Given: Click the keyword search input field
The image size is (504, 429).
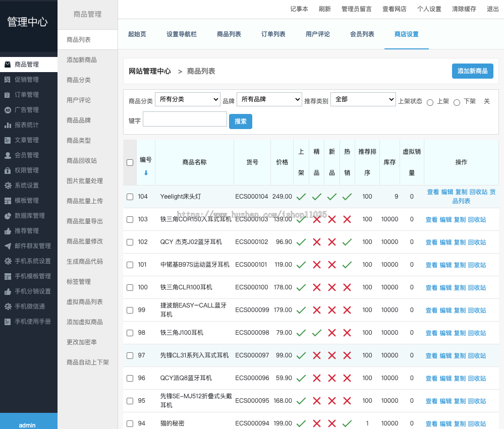Looking at the screenshot, I should coord(185,119).
